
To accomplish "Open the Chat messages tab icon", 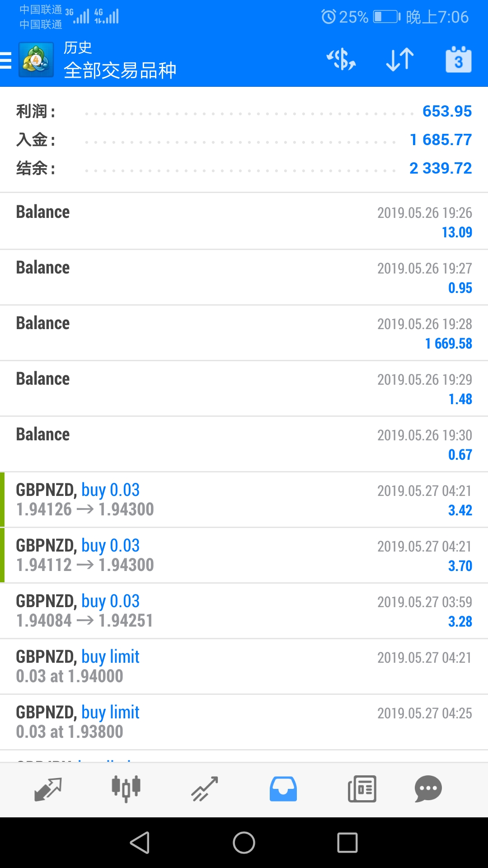I will (428, 789).
